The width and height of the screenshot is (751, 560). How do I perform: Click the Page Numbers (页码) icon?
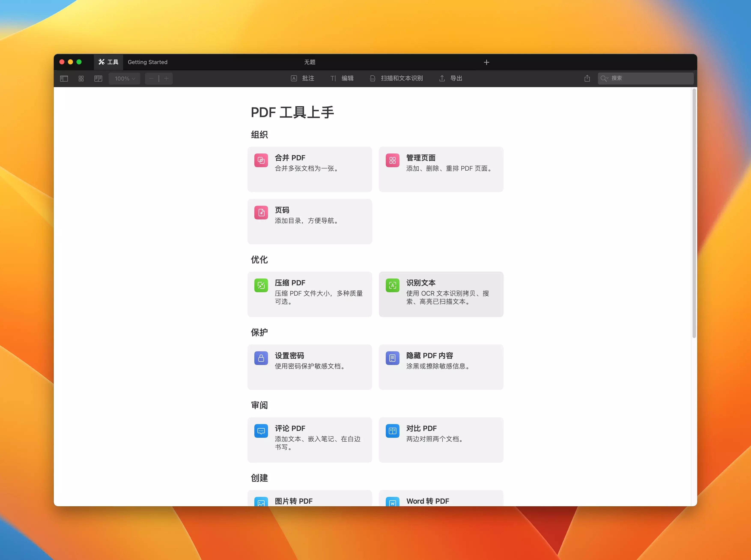261,213
